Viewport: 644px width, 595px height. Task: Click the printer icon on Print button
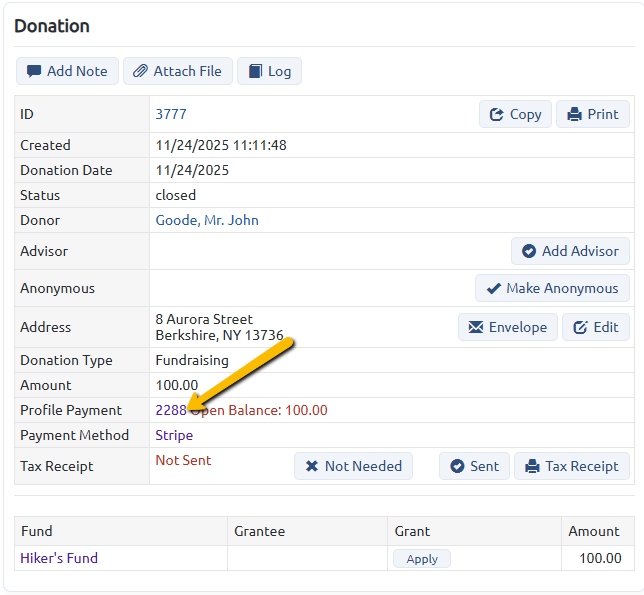coord(574,114)
